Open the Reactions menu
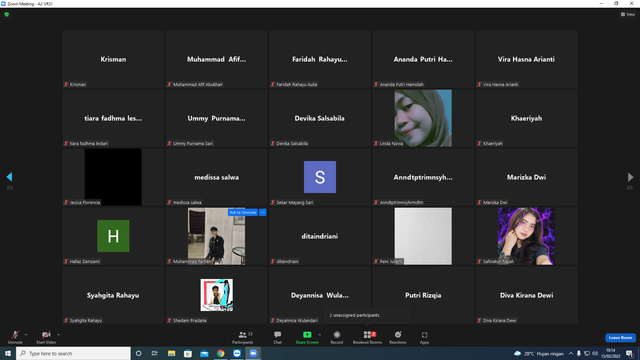The image size is (640, 360). tap(398, 337)
